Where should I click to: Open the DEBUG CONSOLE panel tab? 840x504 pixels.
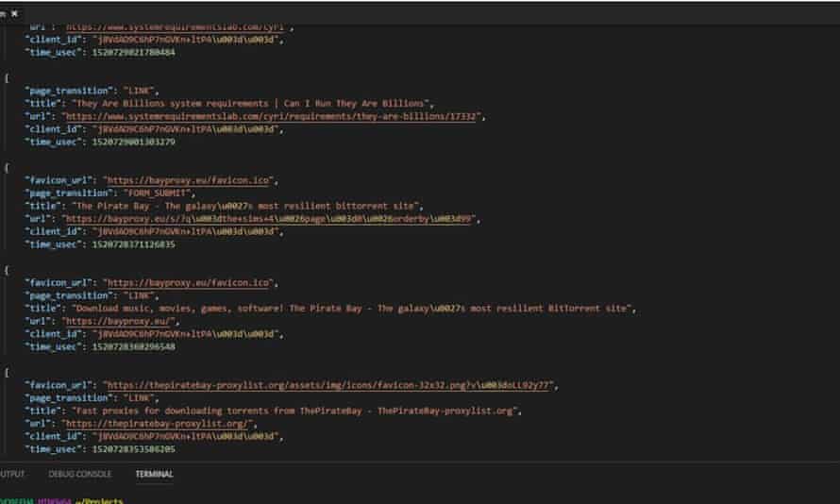click(80, 474)
